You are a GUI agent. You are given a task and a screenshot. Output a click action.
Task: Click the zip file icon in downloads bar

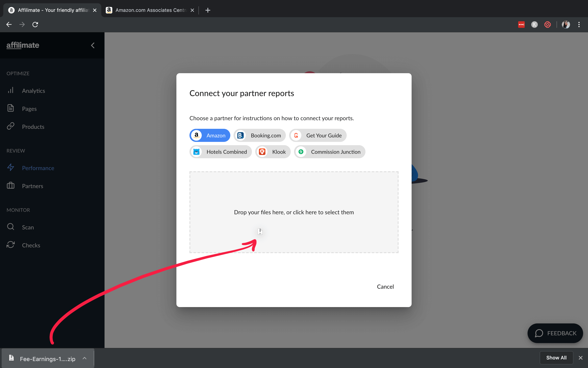pos(11,358)
